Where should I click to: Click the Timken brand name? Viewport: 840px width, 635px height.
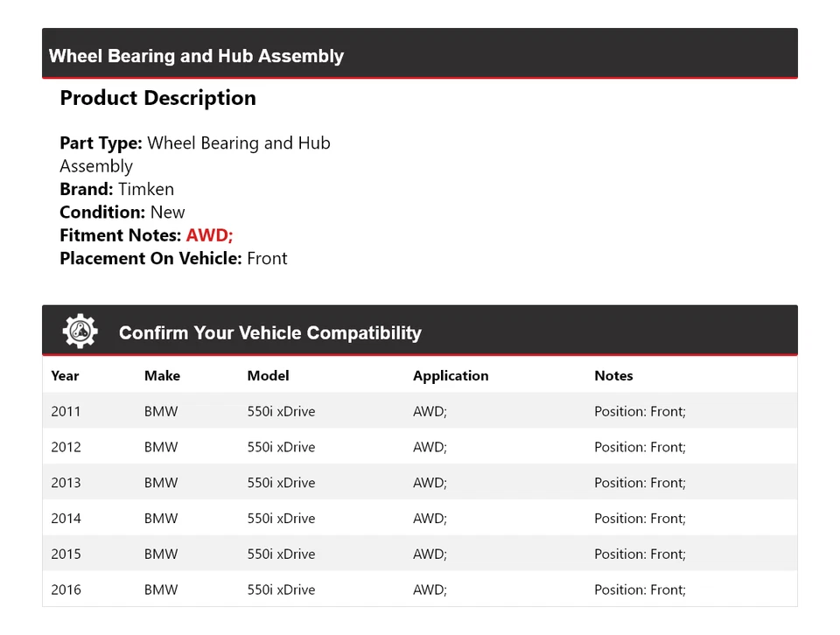pyautogui.click(x=146, y=189)
